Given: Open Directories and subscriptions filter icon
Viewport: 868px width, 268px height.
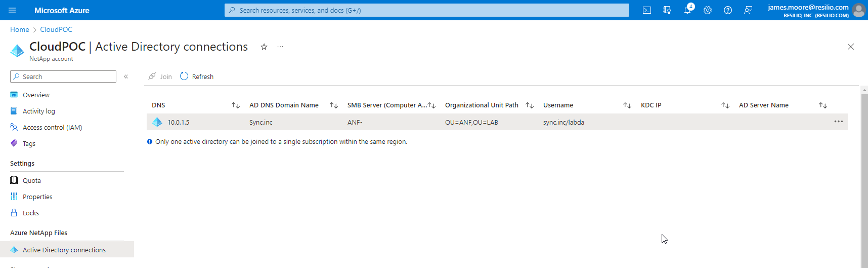Looking at the screenshot, I should tap(667, 10).
